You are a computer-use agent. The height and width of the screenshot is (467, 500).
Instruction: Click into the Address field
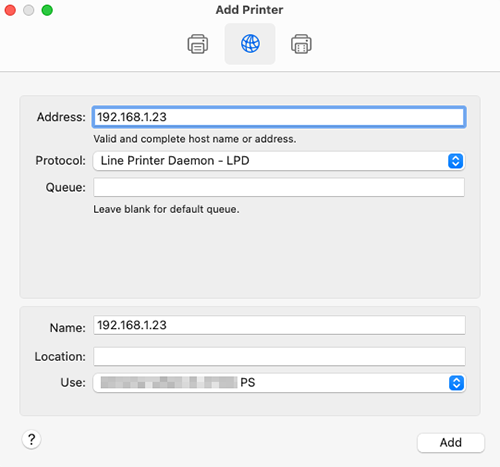coord(279,117)
